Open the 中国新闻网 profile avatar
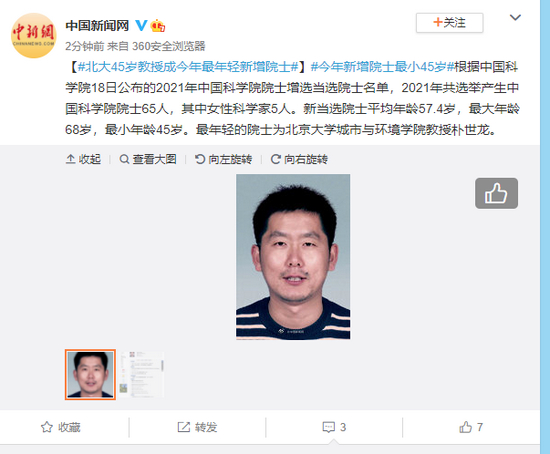This screenshot has height=454, width=550. tap(34, 35)
